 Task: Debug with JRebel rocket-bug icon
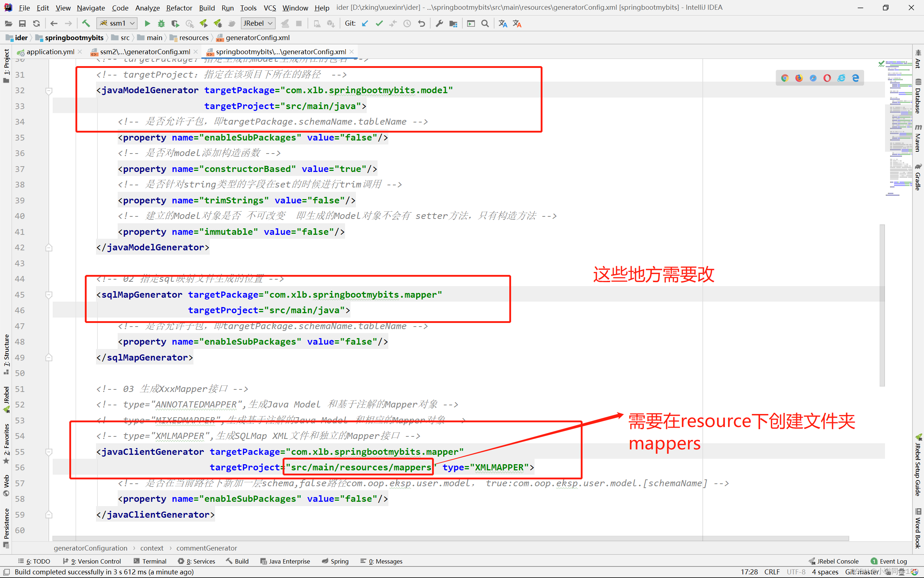click(x=218, y=24)
